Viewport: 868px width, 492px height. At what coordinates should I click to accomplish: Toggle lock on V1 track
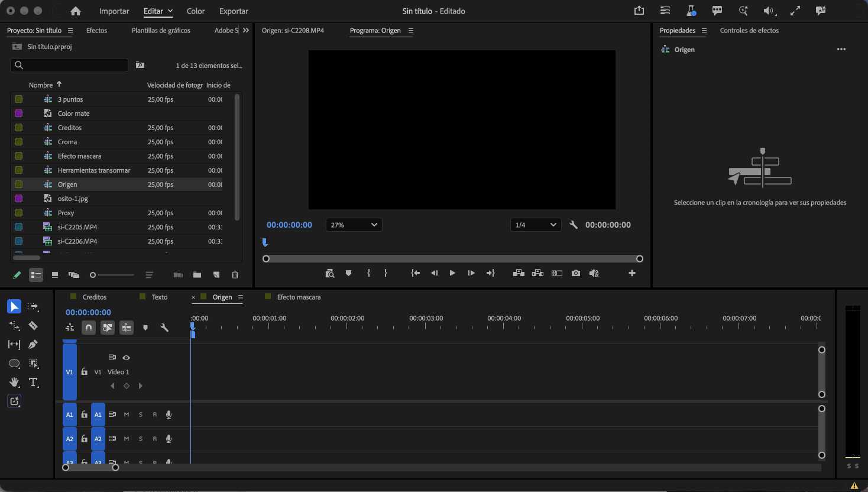85,372
